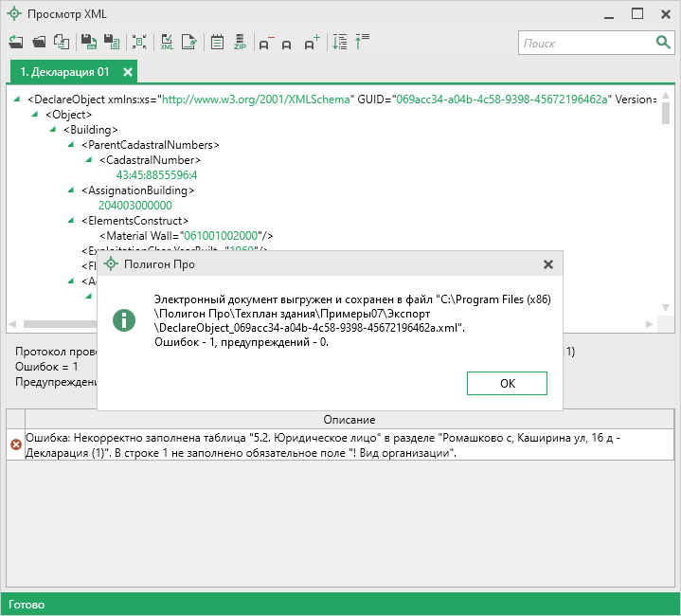Screen dimensions: 681x616
Task: Click the validate XML checkmark icon
Action: pos(168,43)
